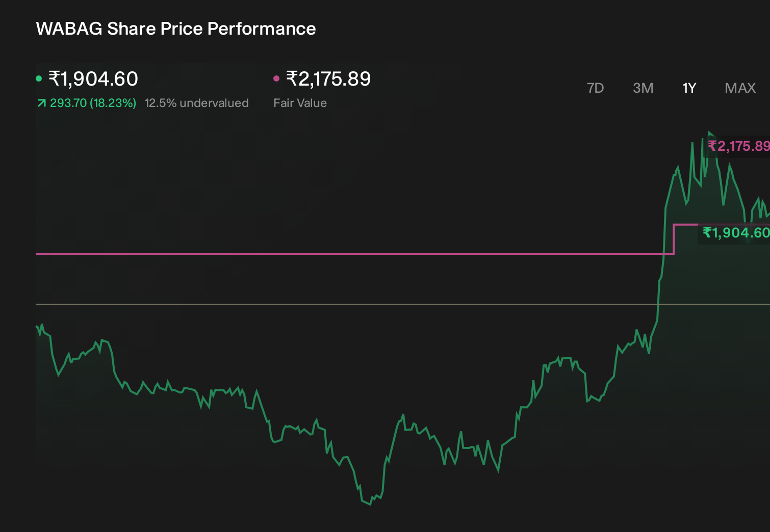Select the 3M time range
This screenshot has width=770, height=532.
pyautogui.click(x=643, y=88)
